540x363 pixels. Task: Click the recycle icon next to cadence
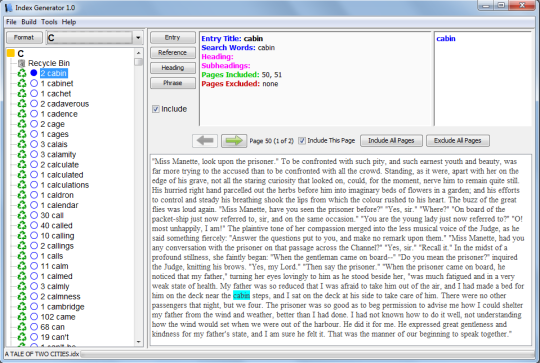22,114
